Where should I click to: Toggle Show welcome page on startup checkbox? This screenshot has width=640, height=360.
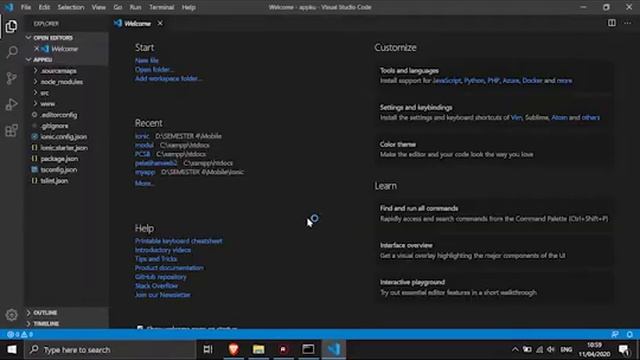pos(140,328)
